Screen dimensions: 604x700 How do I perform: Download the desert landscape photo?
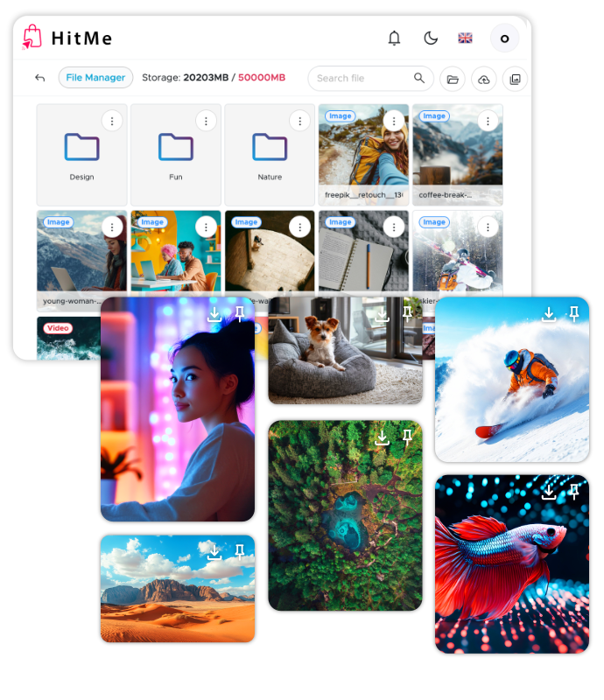pos(214,552)
